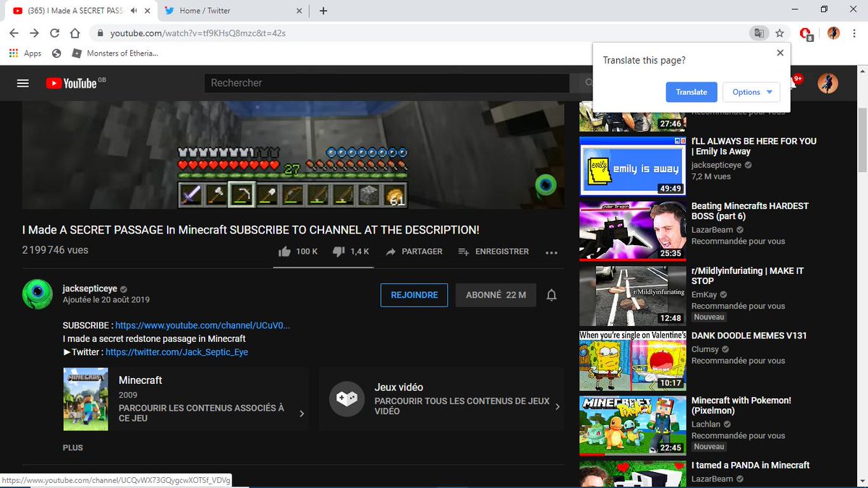
Task: Open the Options dropdown in translate popup
Action: (x=752, y=92)
